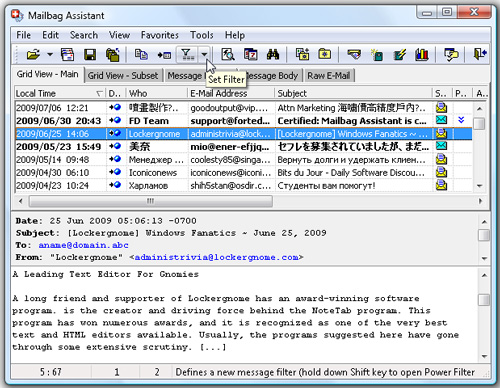Select the message dated 2009/07/06 12:21
500x388 pixels.
coord(243,108)
